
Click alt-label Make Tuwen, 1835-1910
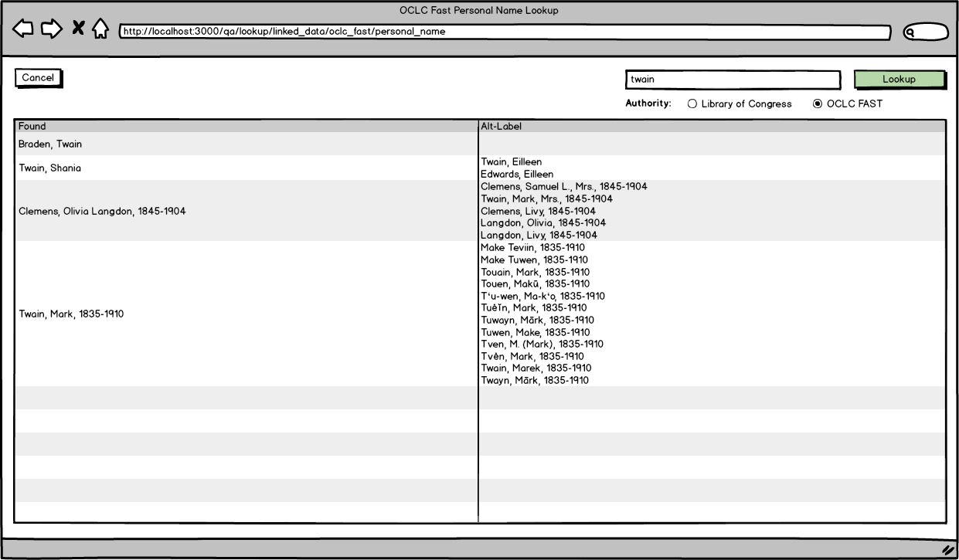(535, 260)
